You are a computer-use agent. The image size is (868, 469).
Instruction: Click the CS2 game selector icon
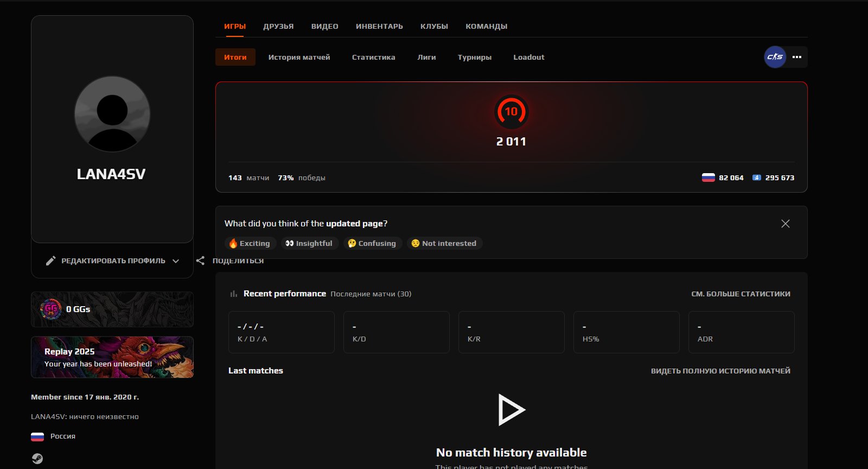(775, 57)
